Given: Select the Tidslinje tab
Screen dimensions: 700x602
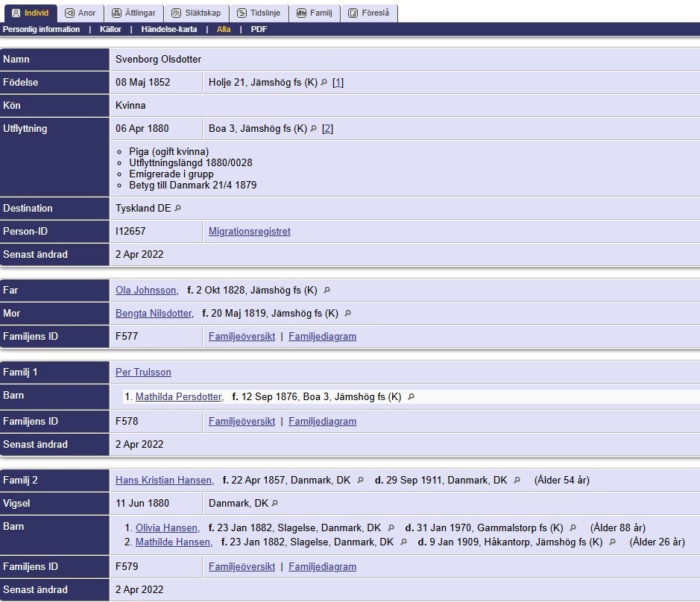Looking at the screenshot, I should [259, 13].
